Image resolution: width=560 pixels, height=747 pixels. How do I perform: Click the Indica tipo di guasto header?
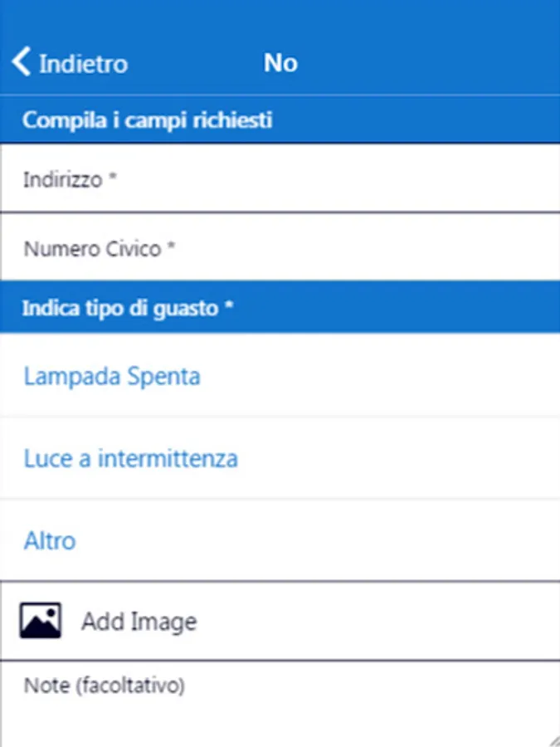coord(121,309)
